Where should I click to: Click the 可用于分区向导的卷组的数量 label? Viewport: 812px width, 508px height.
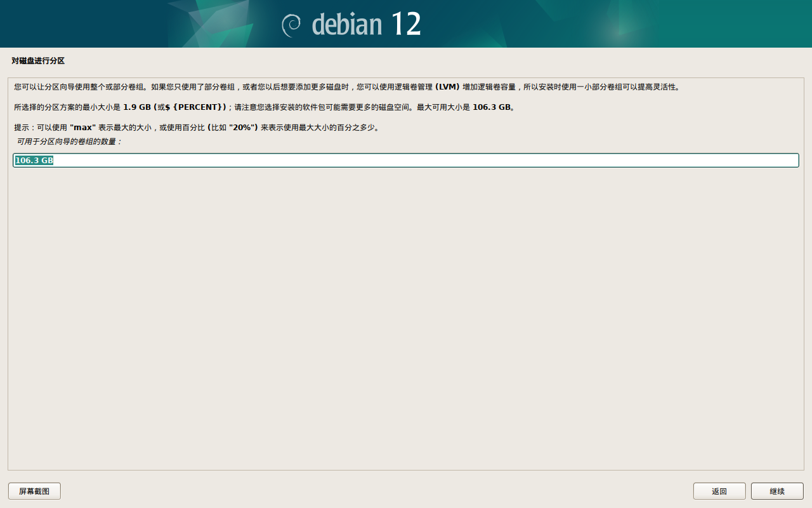coord(69,142)
